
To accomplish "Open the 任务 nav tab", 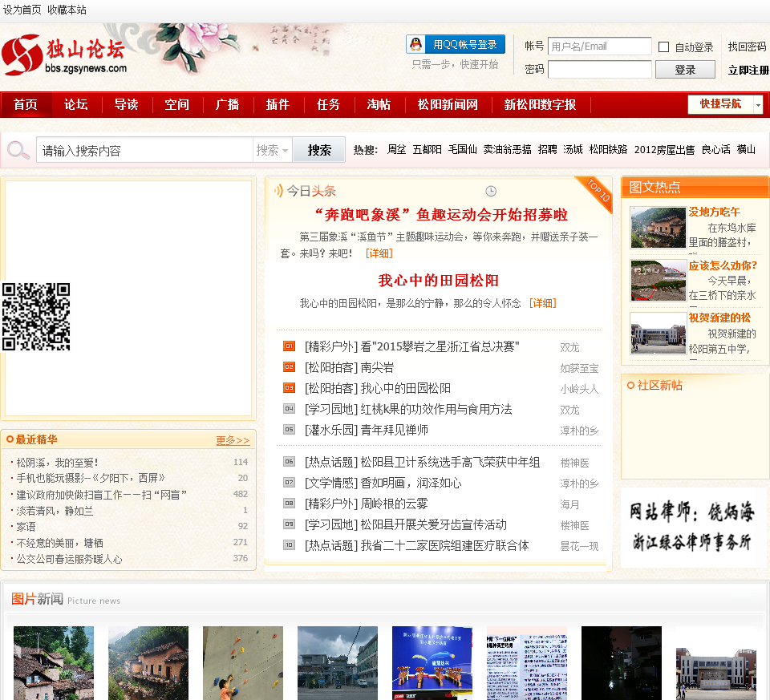I will tap(329, 104).
